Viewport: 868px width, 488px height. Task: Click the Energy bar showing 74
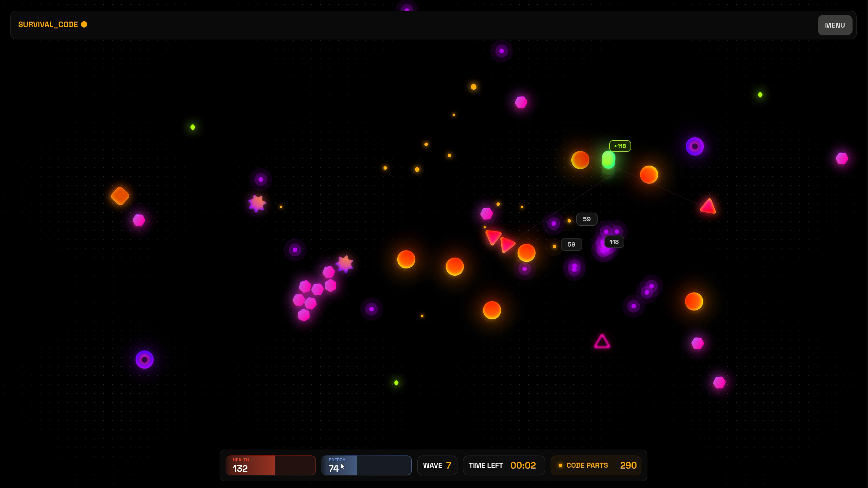(366, 465)
